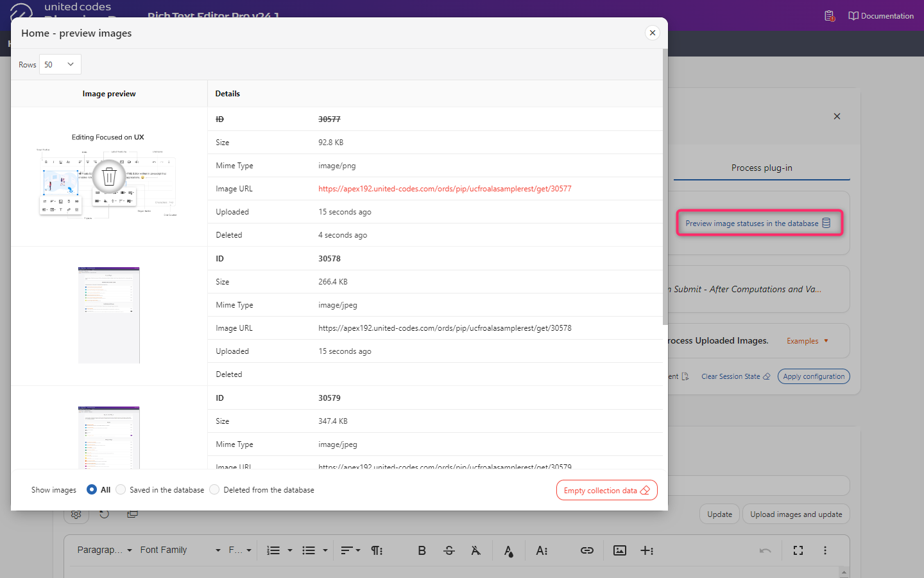924x578 pixels.
Task: Click the united codes logo
Action: coord(21,12)
